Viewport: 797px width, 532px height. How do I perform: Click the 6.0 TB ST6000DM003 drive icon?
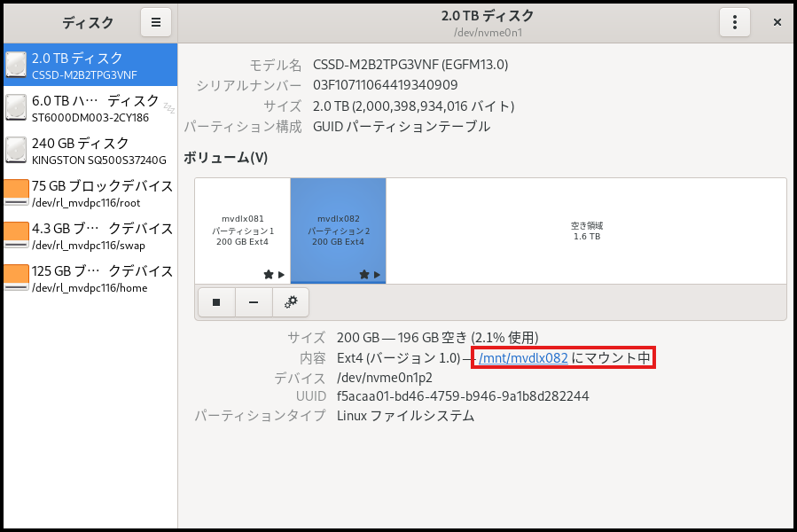click(x=15, y=107)
